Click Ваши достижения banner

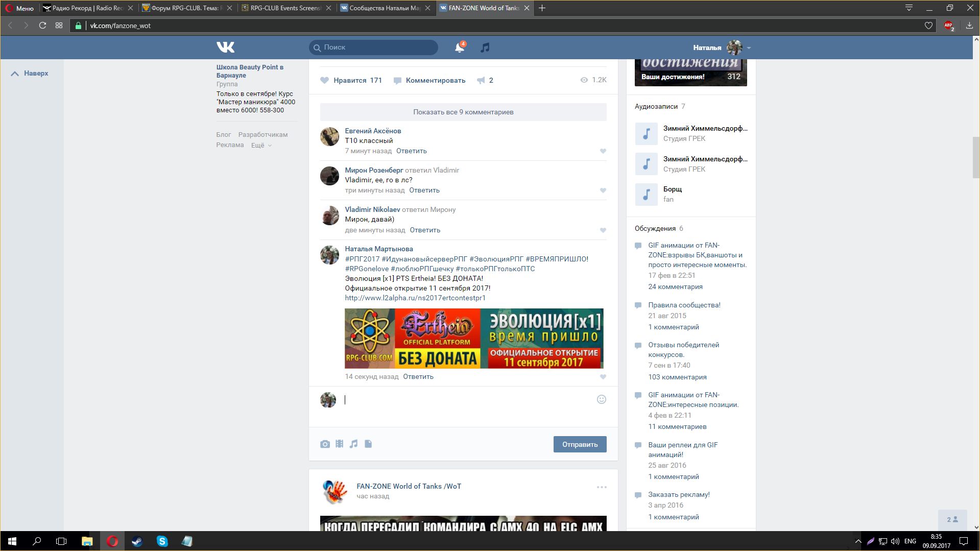coord(690,73)
